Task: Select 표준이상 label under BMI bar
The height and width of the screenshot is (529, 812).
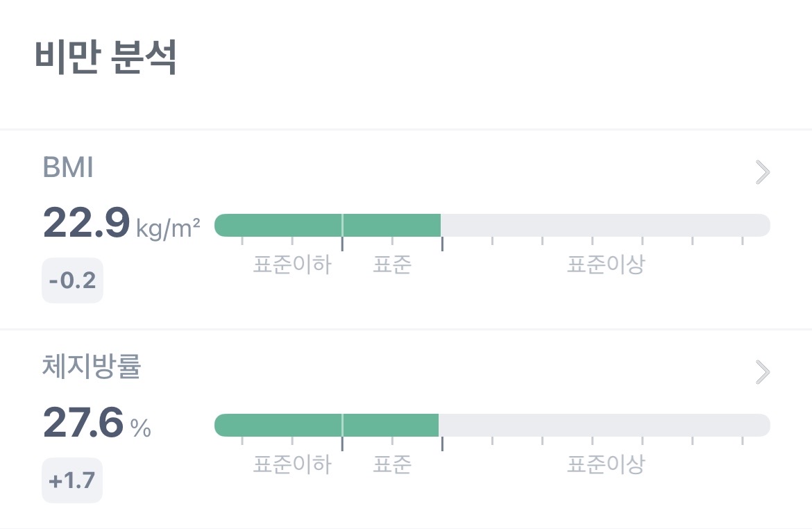Action: [x=605, y=264]
